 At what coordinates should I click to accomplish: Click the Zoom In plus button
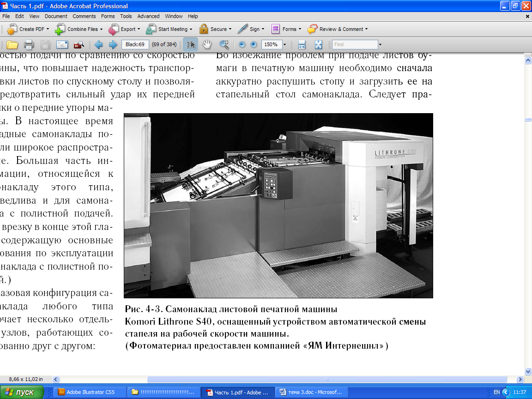254,44
